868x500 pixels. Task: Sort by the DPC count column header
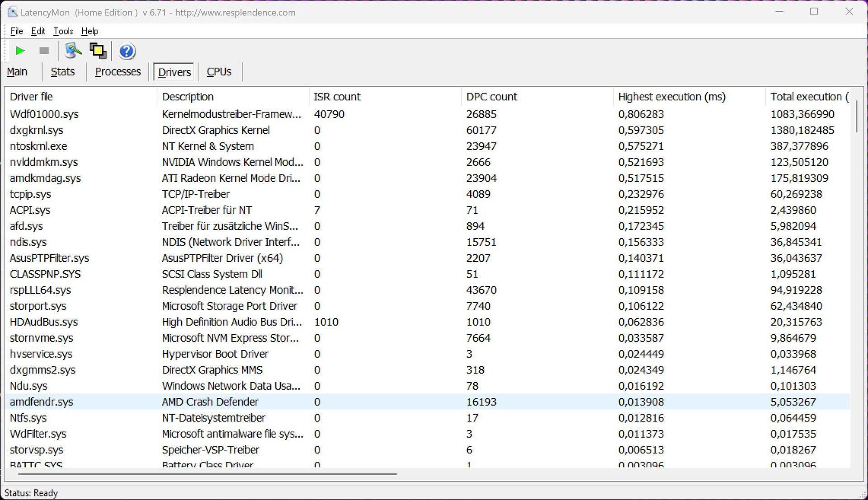point(491,97)
